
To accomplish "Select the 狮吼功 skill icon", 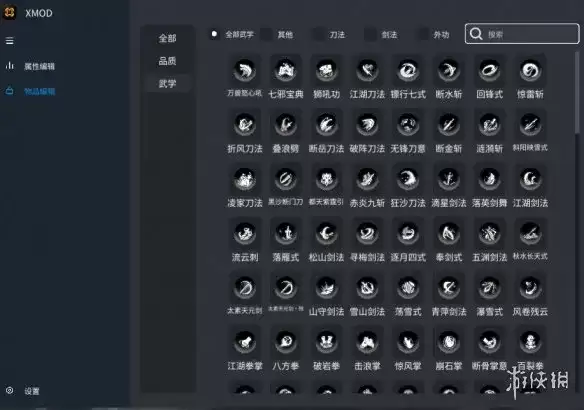I will click(x=326, y=70).
